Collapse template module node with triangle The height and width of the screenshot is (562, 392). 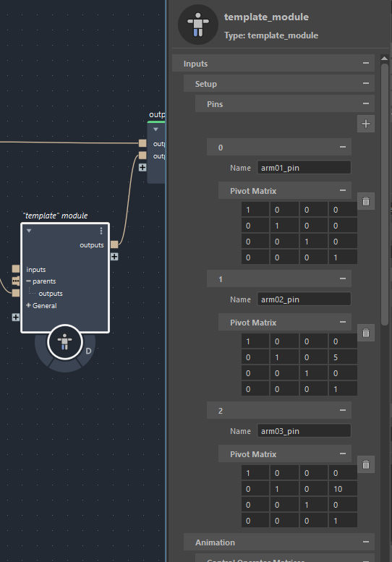tap(29, 231)
